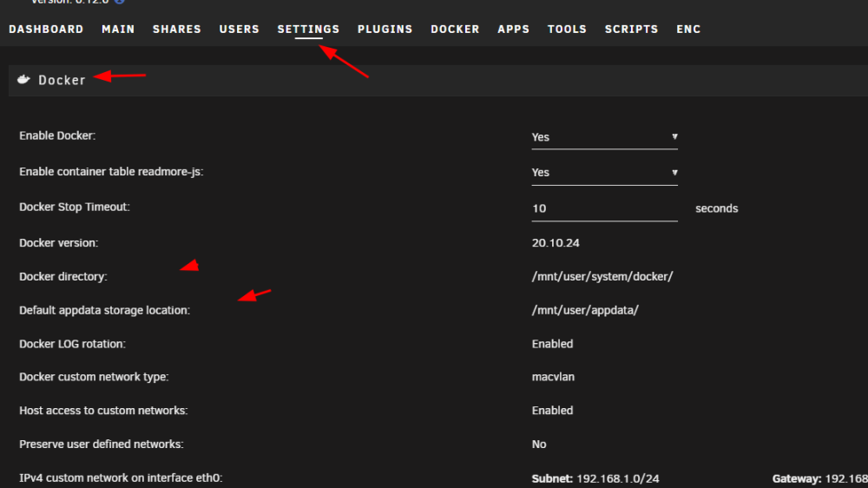This screenshot has height=488, width=868.
Task: Open the Scripts tab
Action: click(x=631, y=30)
